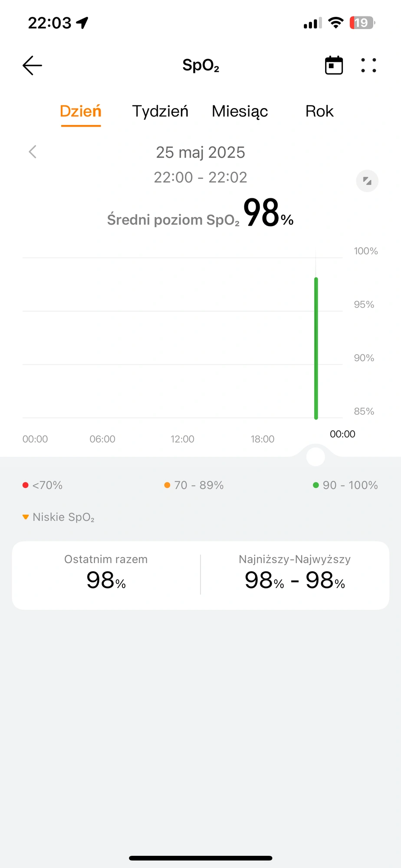Open the calendar date picker icon
This screenshot has height=868, width=401.
click(x=334, y=66)
